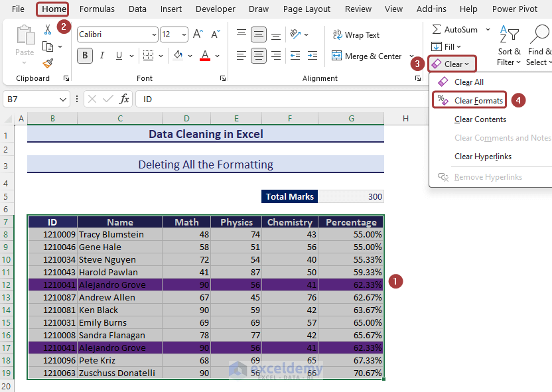Click the Insert Function fx icon
Image resolution: width=552 pixels, height=392 pixels.
coord(124,99)
